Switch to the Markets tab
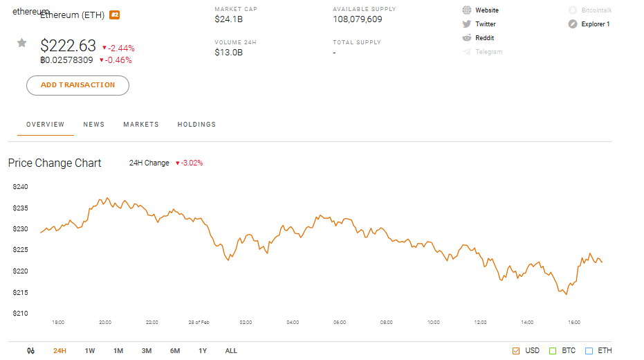The height and width of the screenshot is (360, 644). point(141,125)
